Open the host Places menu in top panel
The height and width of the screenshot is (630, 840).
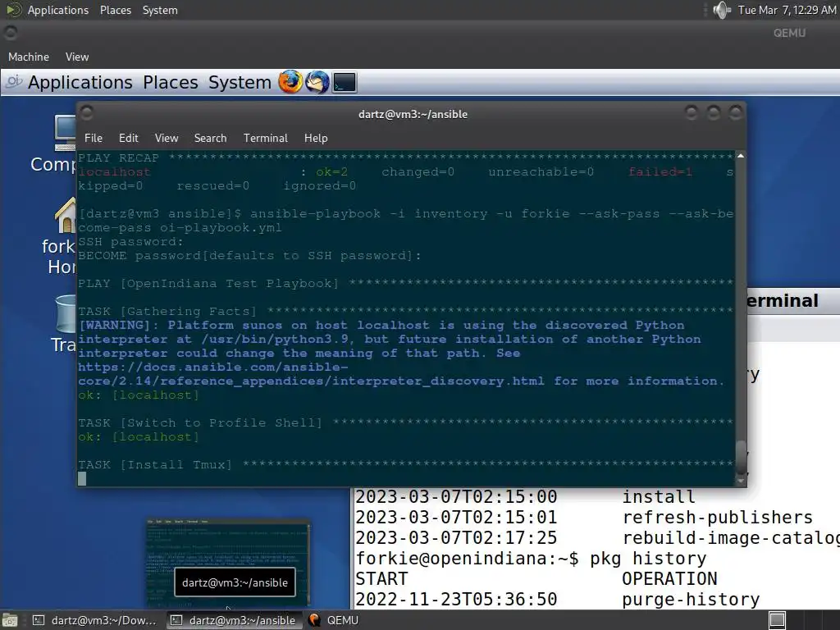[115, 10]
